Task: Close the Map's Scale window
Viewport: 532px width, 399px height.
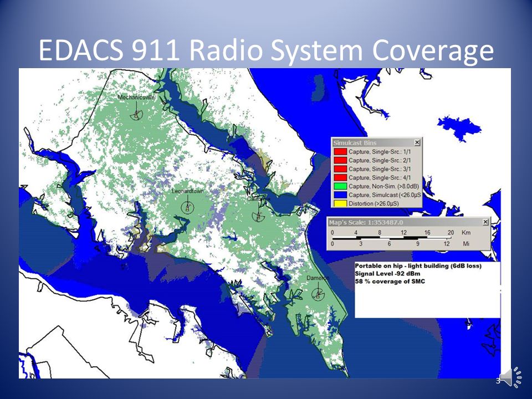Action: (x=485, y=222)
